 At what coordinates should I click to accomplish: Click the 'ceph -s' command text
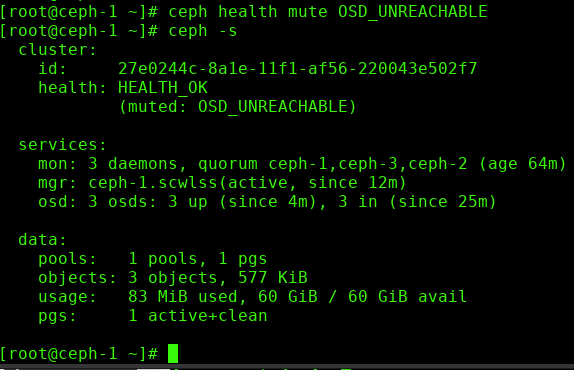point(202,31)
